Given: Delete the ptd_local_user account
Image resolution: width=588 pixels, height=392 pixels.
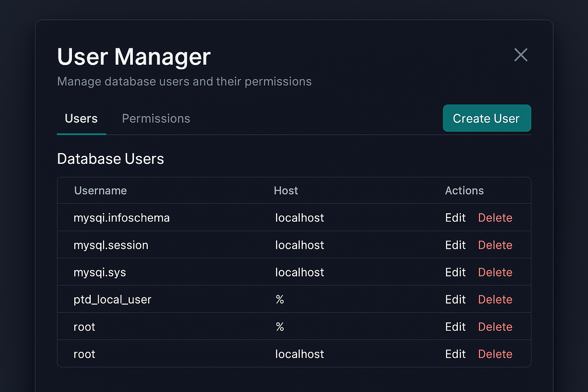Looking at the screenshot, I should (x=495, y=299).
